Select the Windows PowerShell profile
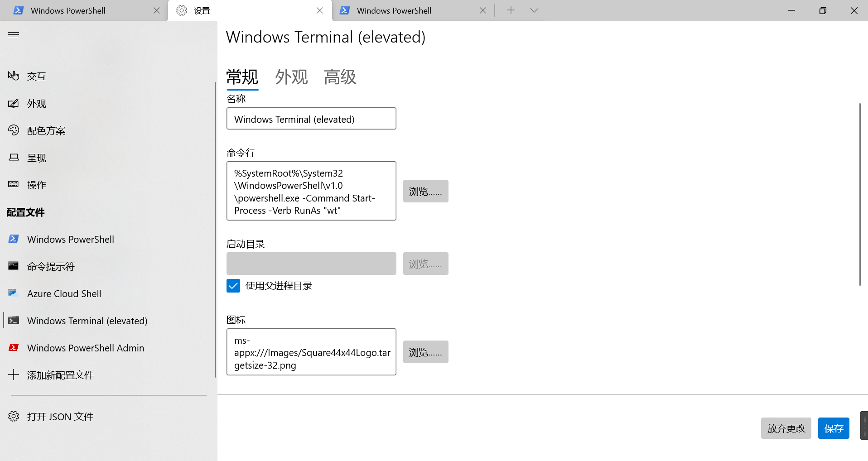Screen dimensions: 868x461 pos(70,239)
